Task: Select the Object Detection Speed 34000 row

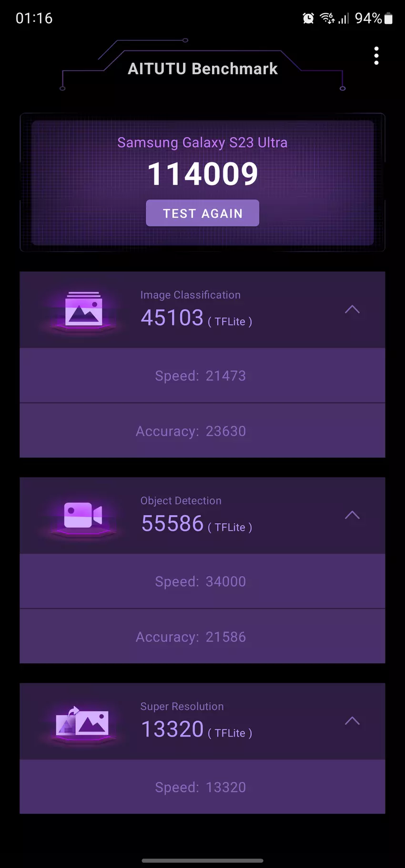Action: point(202,581)
